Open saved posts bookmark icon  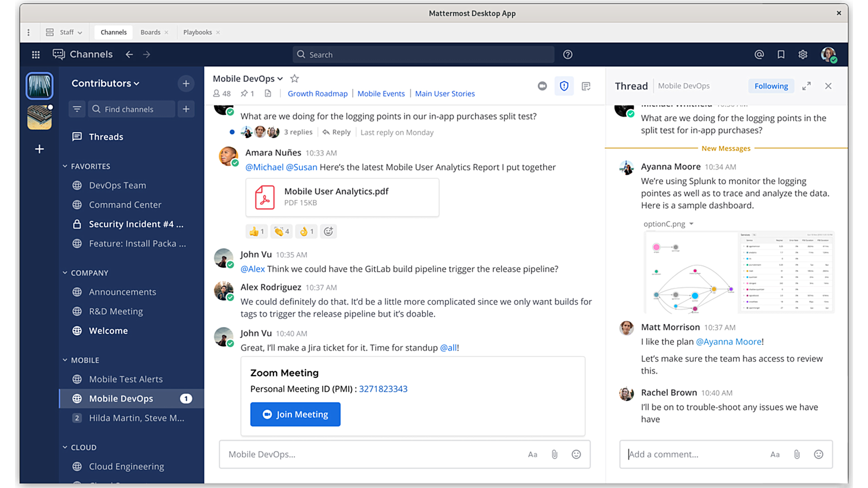click(781, 54)
